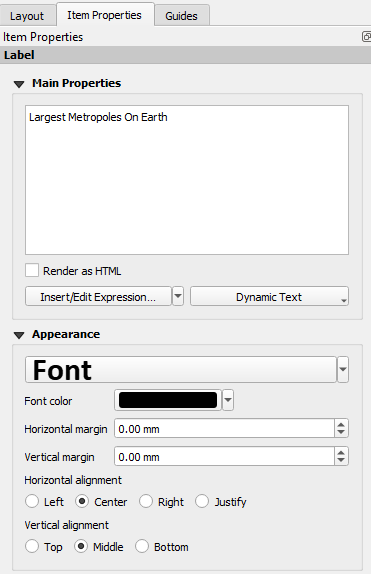The height and width of the screenshot is (574, 371).
Task: Click the Vertical margin field
Action: pyautogui.click(x=225, y=456)
